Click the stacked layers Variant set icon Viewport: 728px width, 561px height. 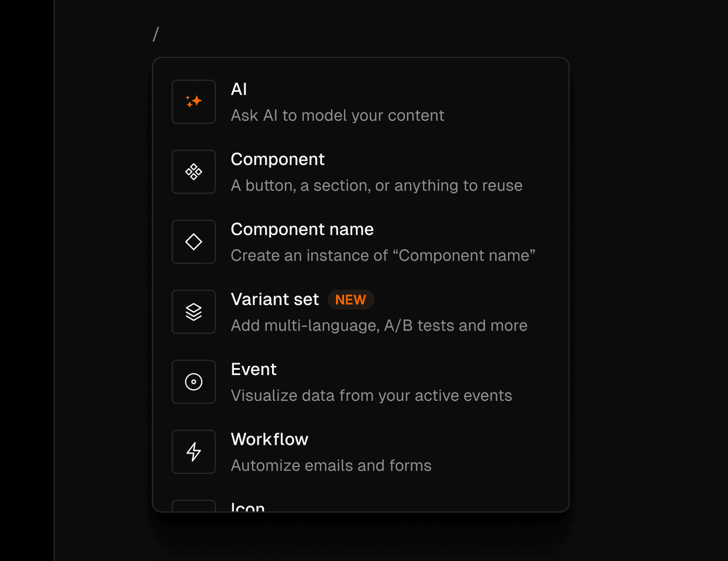click(194, 312)
